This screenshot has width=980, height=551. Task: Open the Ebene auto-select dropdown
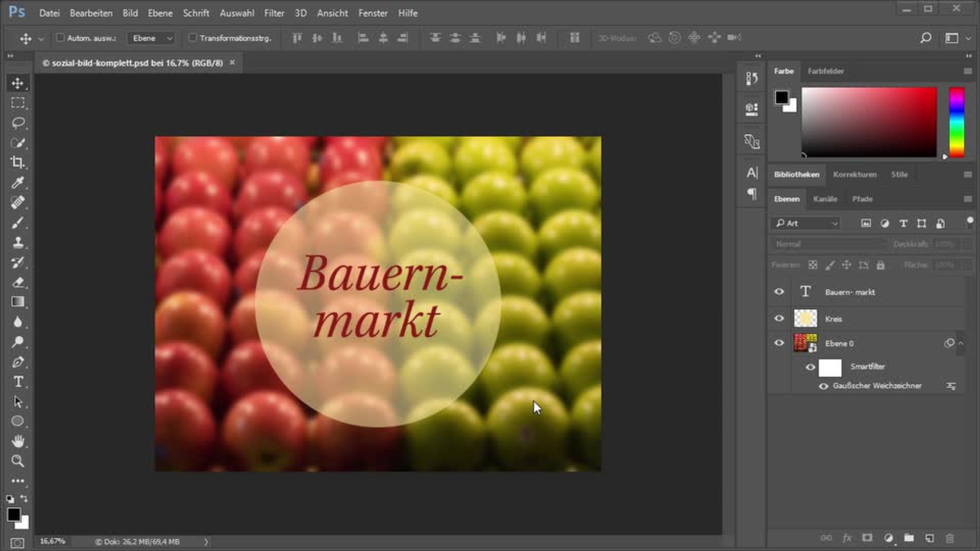[152, 38]
